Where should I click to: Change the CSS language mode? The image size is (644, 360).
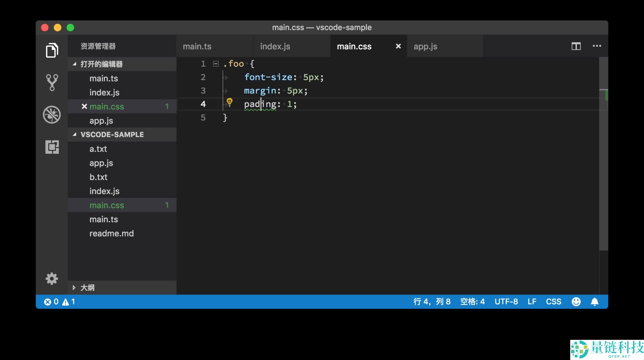(553, 302)
